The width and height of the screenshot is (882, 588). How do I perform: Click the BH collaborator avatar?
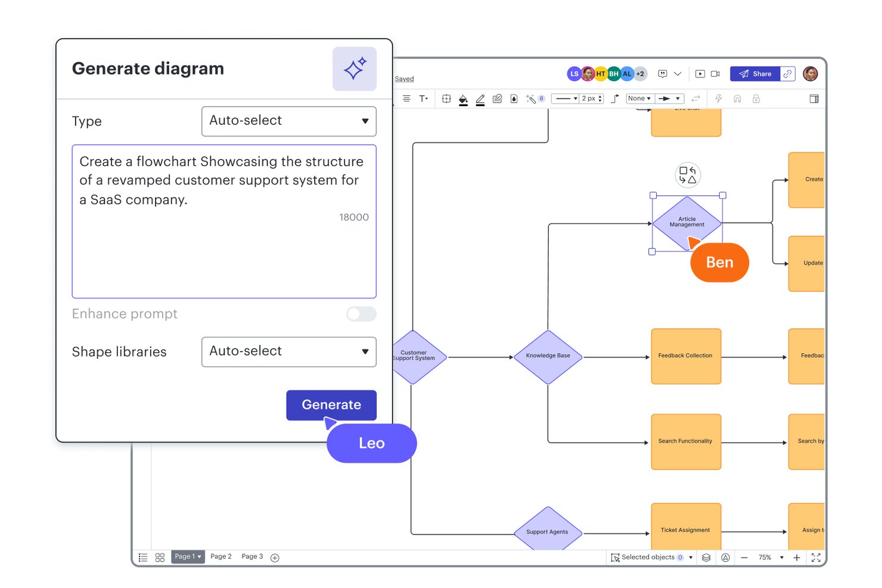tap(614, 74)
